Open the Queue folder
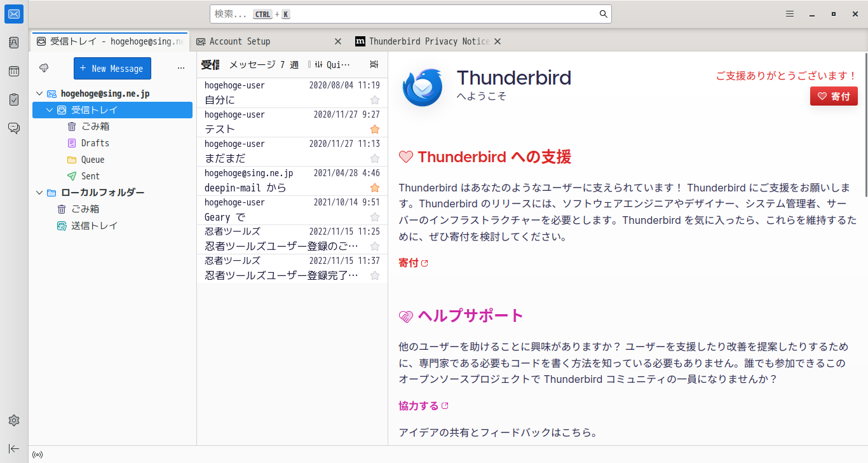The height and width of the screenshot is (463, 868). 112,160
